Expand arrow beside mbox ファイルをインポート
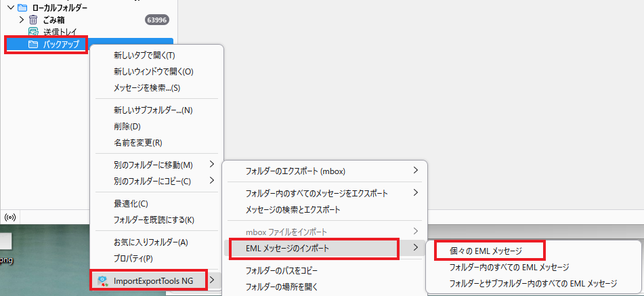Viewport: 644px width, 296px height. (416, 230)
